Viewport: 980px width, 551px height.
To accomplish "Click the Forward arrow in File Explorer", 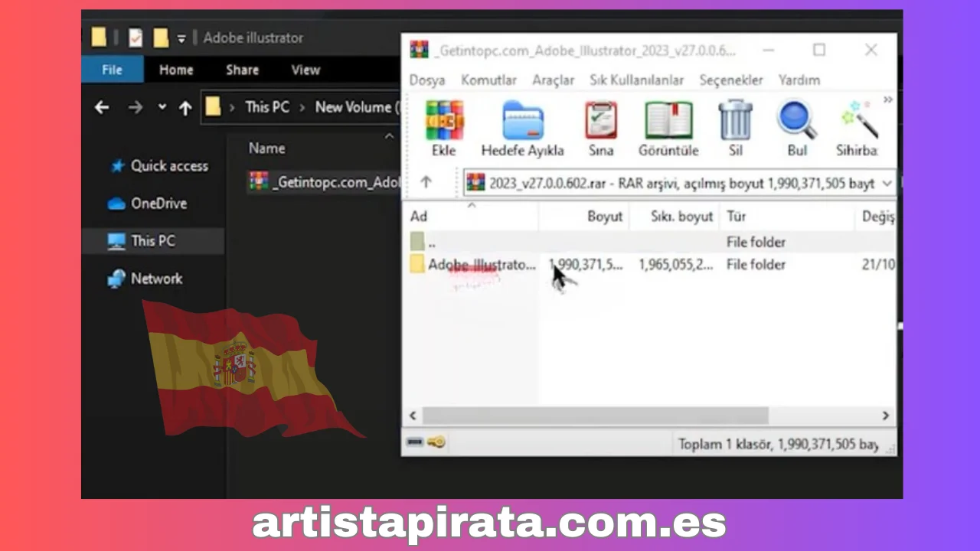I will pos(136,108).
